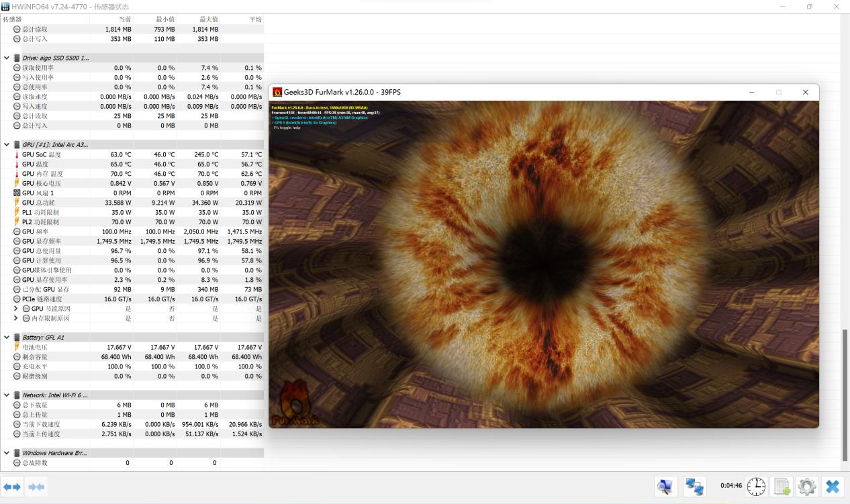The width and height of the screenshot is (850, 504).
Task: Sort sensors by the 最大值 column header
Action: pos(207,19)
